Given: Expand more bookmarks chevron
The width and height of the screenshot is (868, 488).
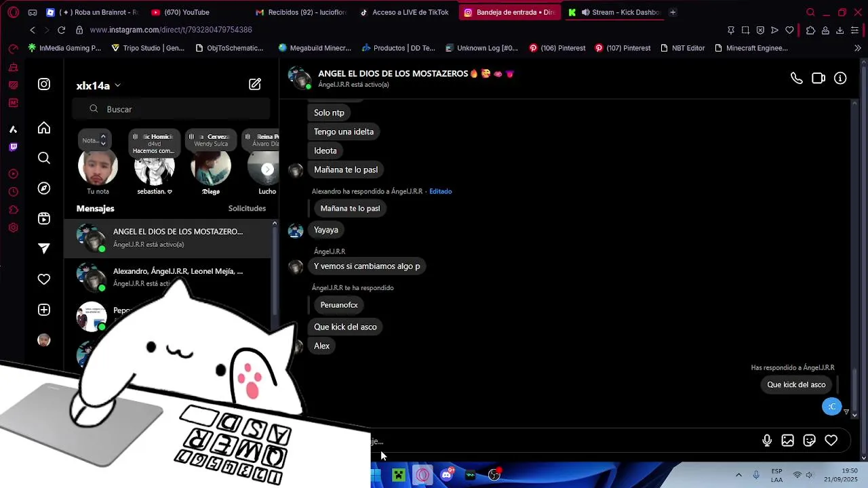Looking at the screenshot, I should [x=858, y=48].
